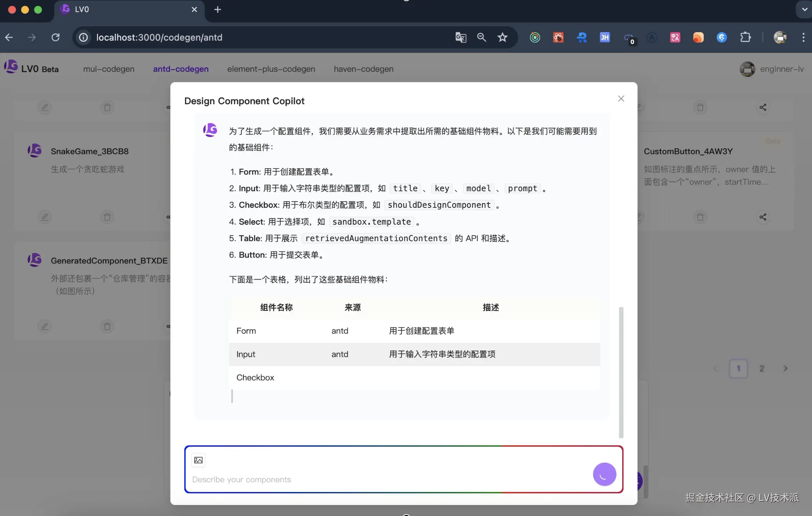Open the browser Extensions puzzle icon

pos(745,37)
